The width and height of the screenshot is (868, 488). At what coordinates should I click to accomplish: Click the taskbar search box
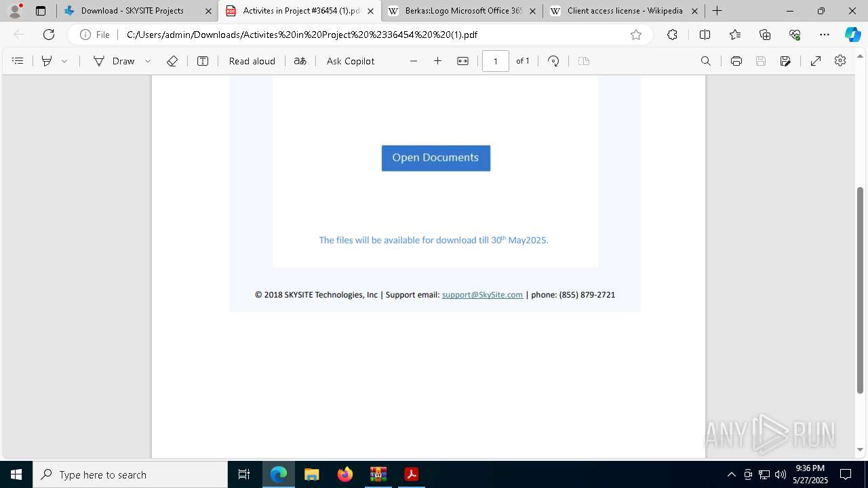130,474
